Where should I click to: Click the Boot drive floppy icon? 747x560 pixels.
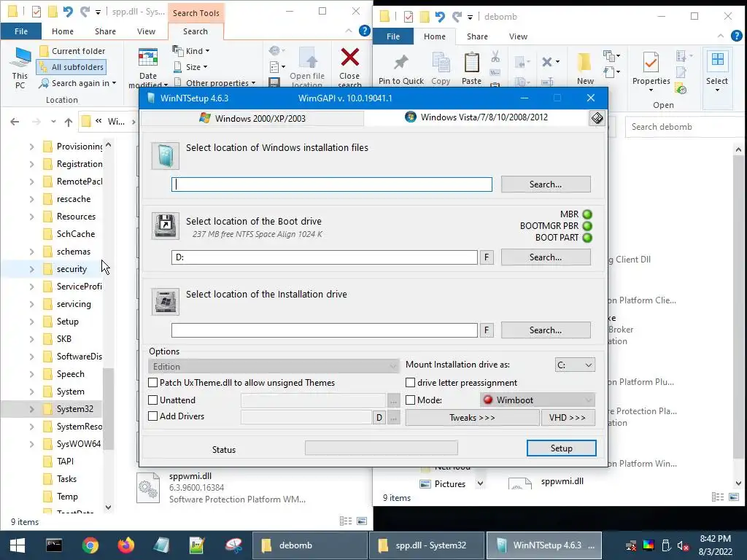pos(166,226)
